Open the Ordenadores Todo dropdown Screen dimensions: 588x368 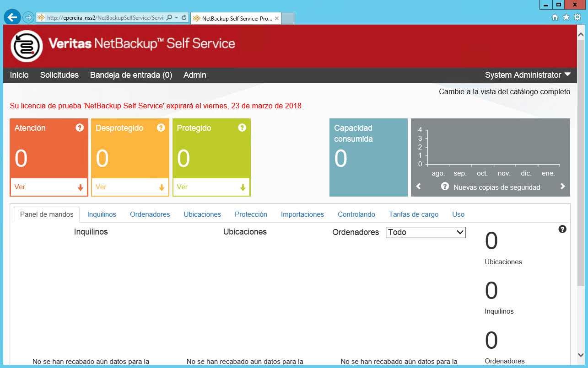pyautogui.click(x=426, y=232)
